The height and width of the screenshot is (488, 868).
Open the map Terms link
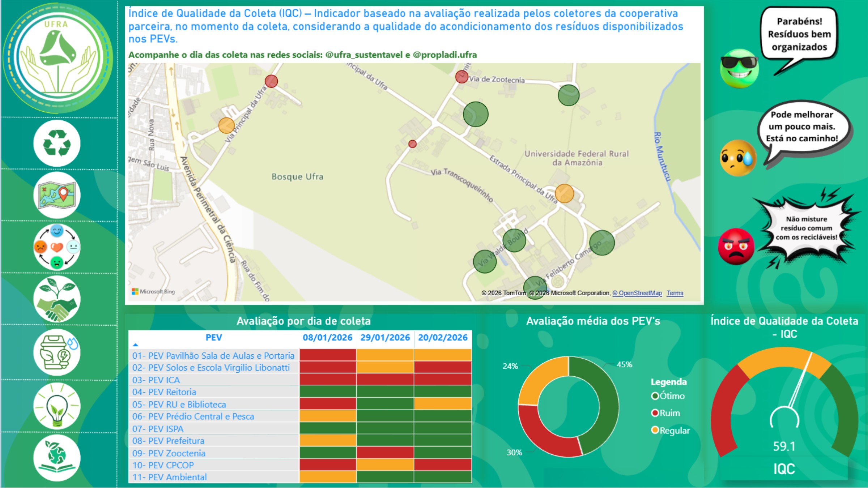(675, 293)
